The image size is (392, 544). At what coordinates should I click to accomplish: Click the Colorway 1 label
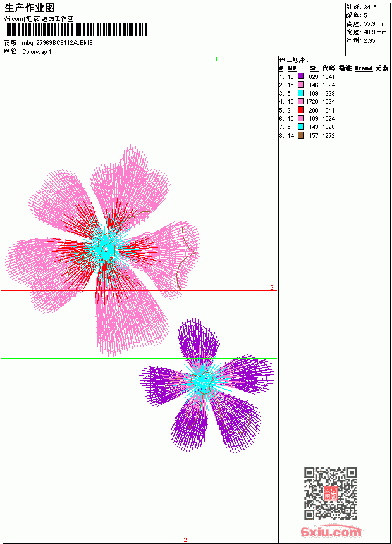(x=37, y=51)
